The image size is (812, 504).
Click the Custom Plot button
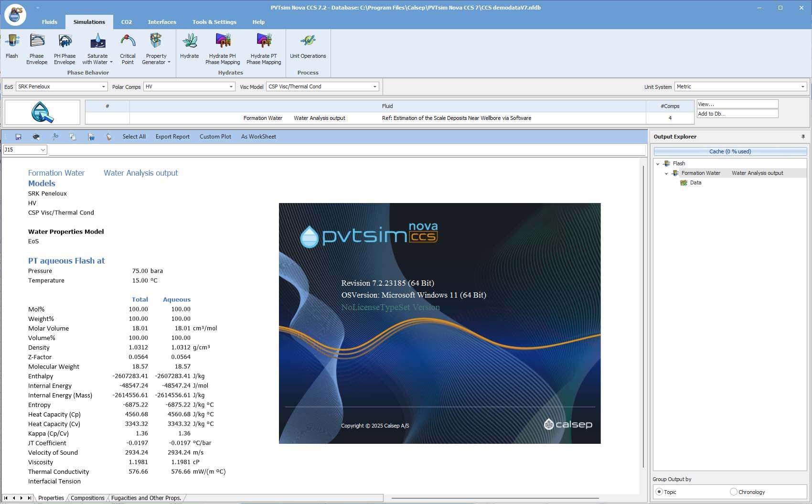[x=215, y=137]
